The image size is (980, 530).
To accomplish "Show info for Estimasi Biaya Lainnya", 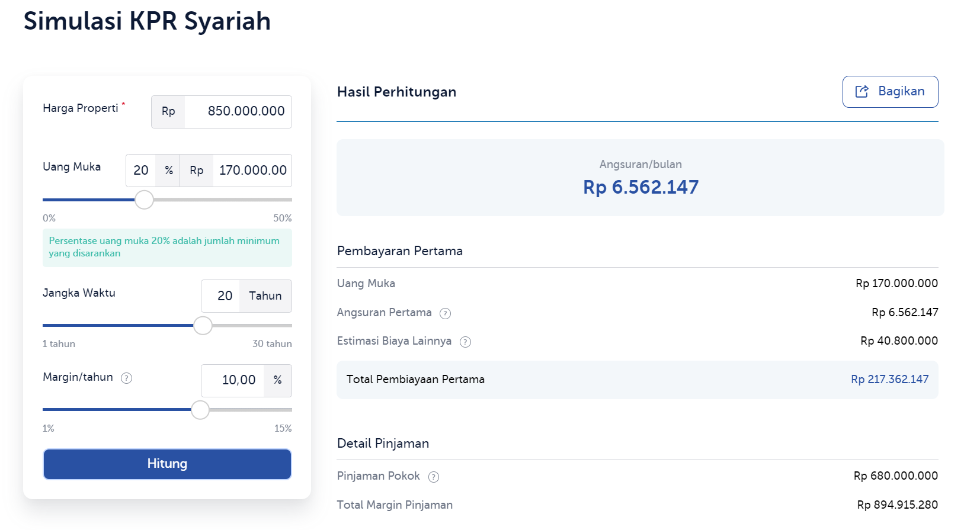I will tap(465, 342).
